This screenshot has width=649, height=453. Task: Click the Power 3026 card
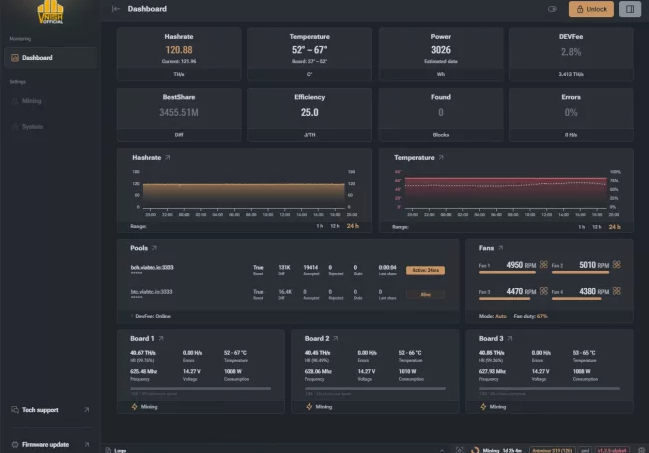pyautogui.click(x=441, y=54)
